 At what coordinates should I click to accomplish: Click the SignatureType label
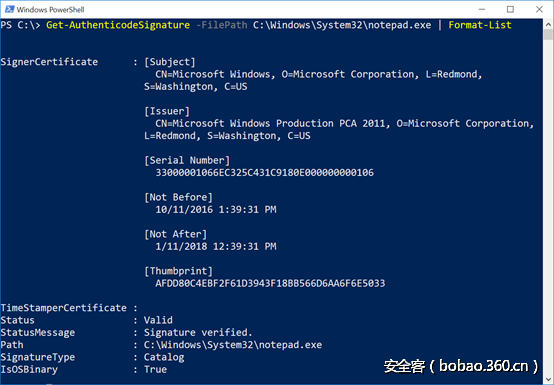coord(38,357)
